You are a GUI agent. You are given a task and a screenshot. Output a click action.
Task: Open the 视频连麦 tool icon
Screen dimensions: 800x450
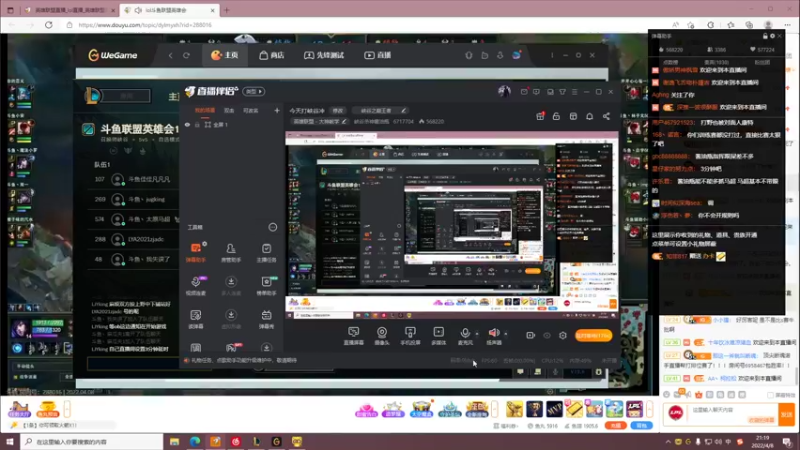click(x=195, y=286)
